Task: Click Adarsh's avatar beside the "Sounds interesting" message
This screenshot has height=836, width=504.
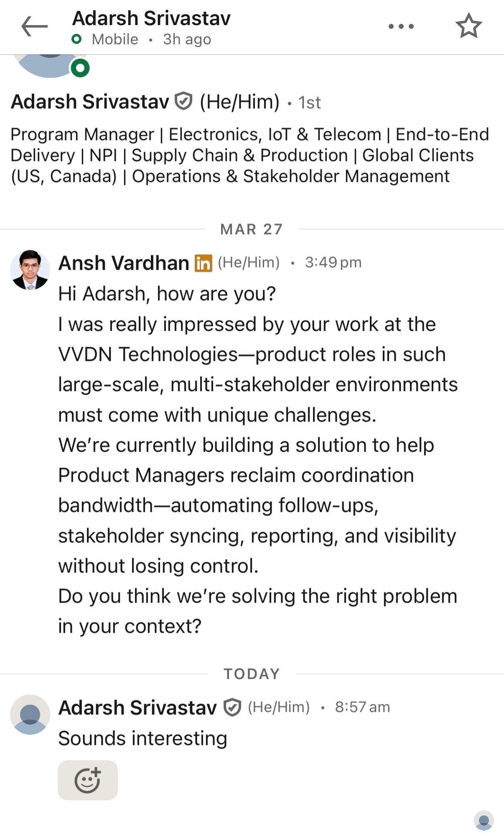Action: (30, 715)
